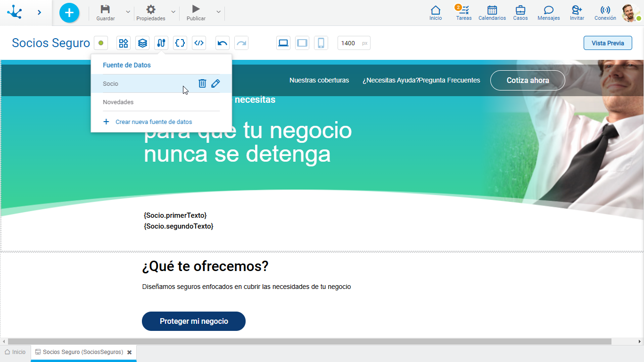Image resolution: width=644 pixels, height=362 pixels.
Task: Click ¿Necesitas Ayuda? nav link
Action: pyautogui.click(x=390, y=80)
